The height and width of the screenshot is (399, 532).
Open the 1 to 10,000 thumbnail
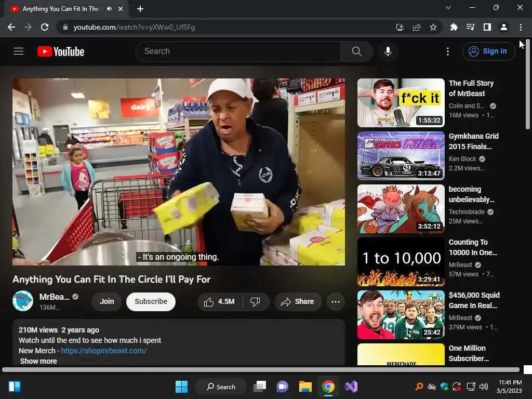401,262
